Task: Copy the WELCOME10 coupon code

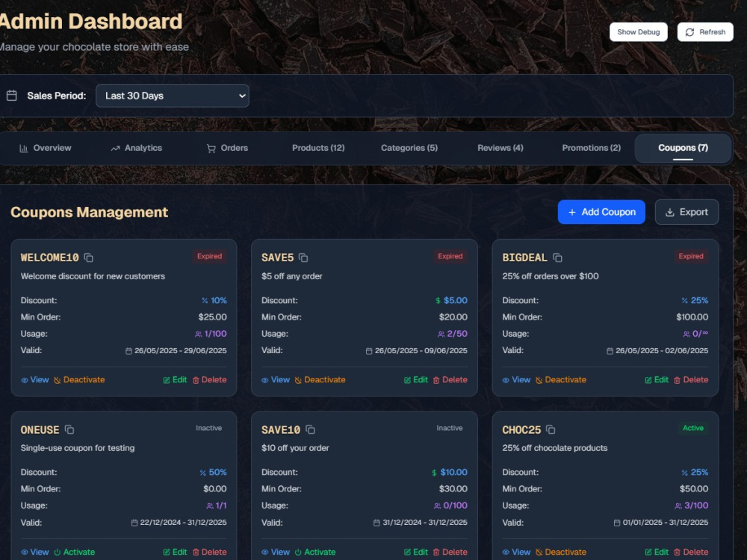Action: pyautogui.click(x=89, y=258)
